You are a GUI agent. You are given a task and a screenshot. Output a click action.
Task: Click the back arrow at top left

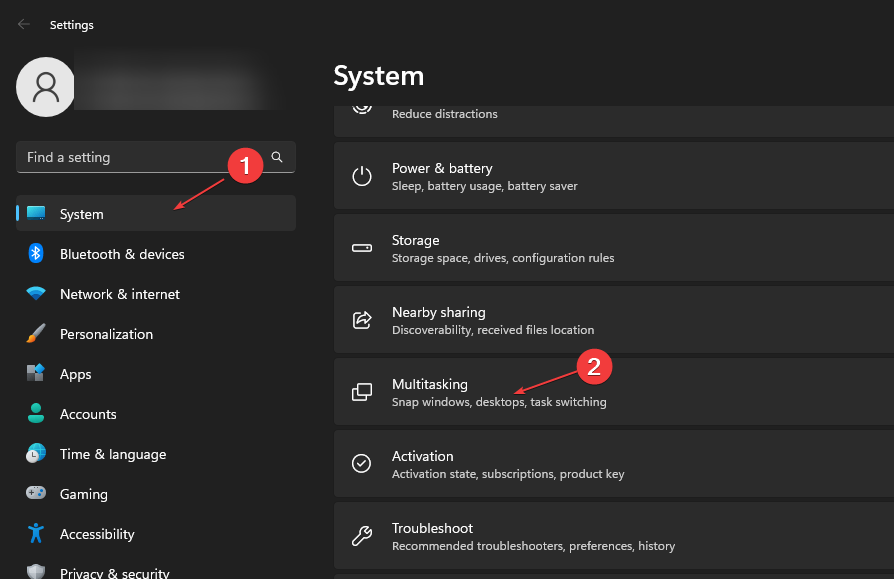[x=22, y=24]
